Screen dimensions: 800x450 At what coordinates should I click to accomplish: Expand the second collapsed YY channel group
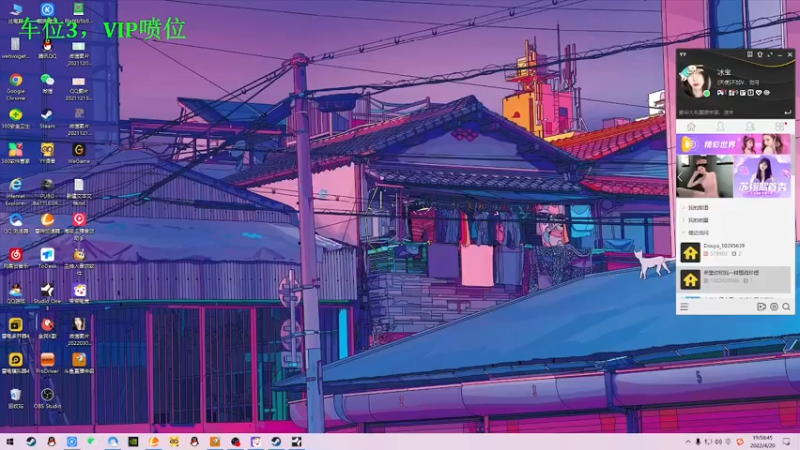click(684, 220)
